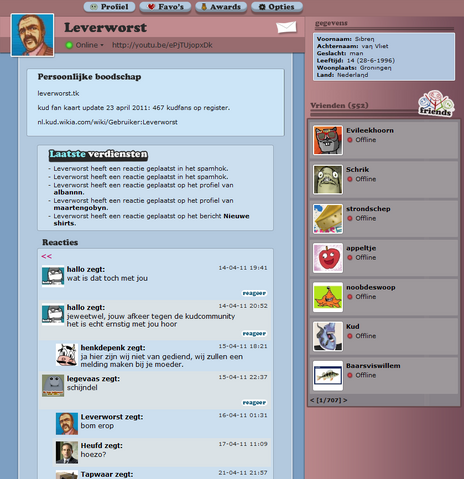Reply to legevaas's schijndel comment
The height and width of the screenshot is (479, 464).
[254, 403]
